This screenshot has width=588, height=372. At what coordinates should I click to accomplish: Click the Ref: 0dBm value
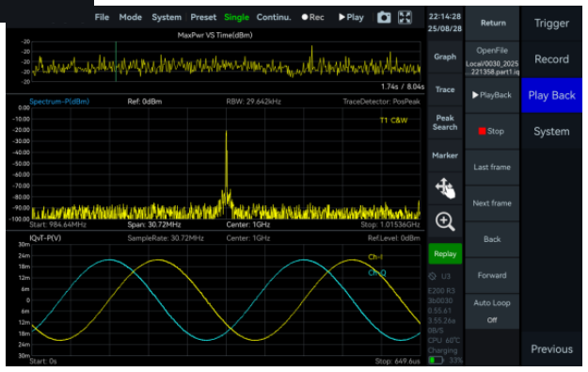[145, 102]
